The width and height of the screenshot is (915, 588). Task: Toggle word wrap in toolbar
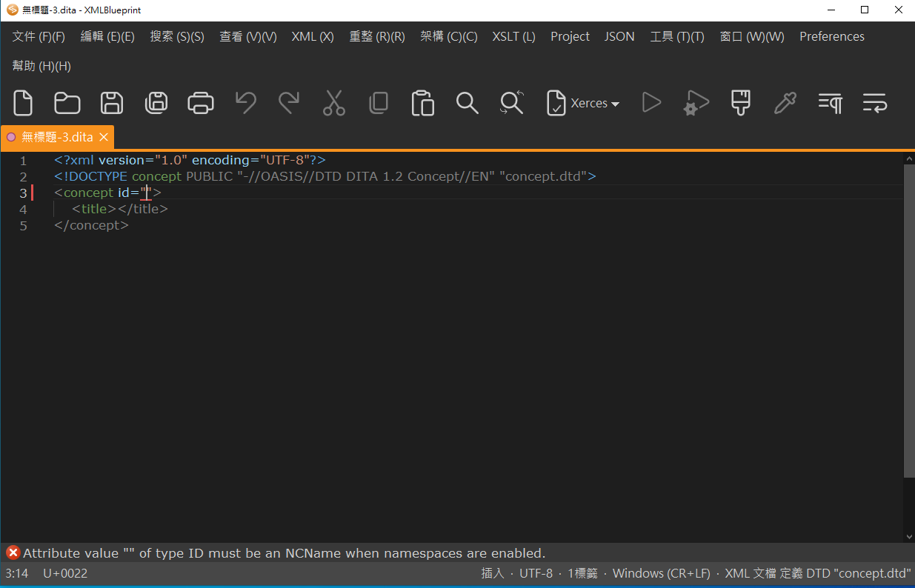[874, 103]
